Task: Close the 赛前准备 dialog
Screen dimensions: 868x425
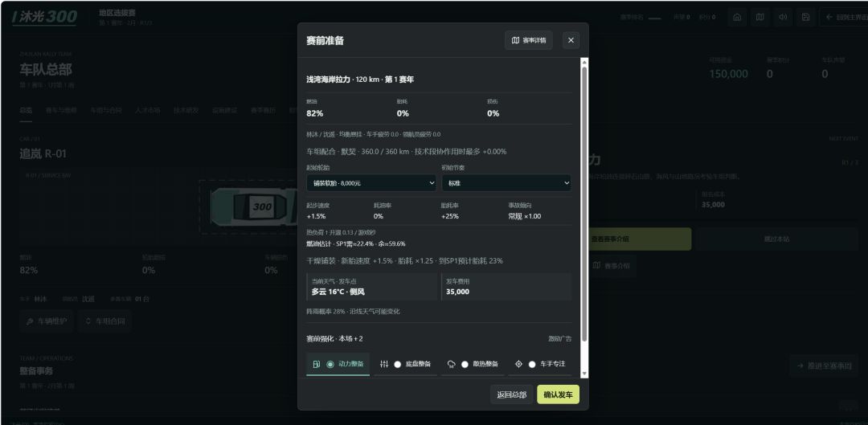Action: (x=571, y=40)
